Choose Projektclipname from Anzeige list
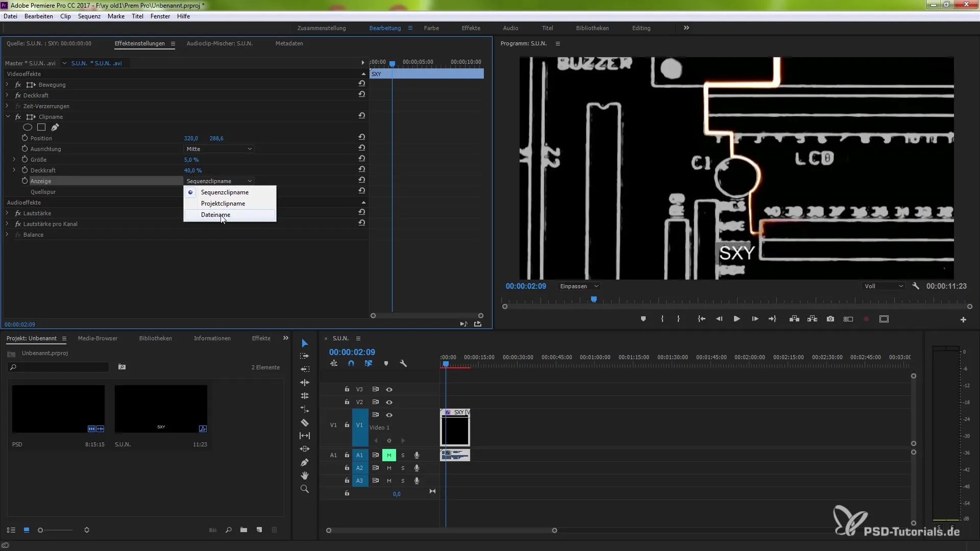Screen dimensions: 980x551 pos(230,204)
